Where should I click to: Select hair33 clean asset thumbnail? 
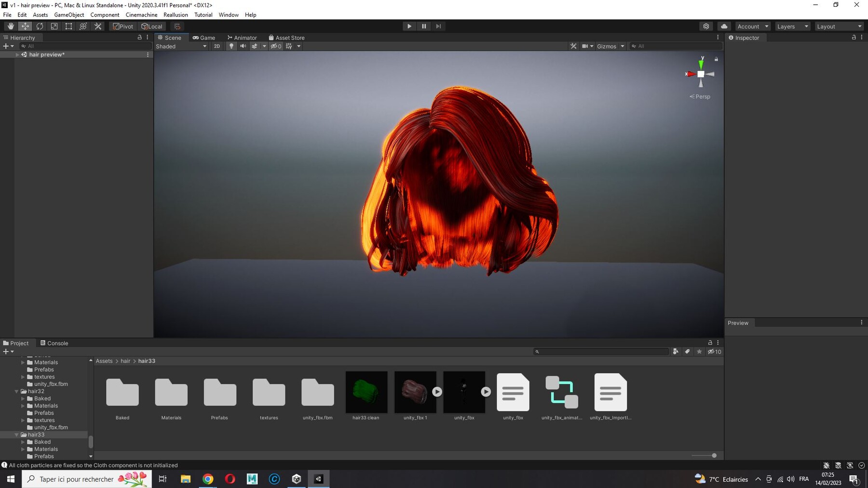pos(366,392)
